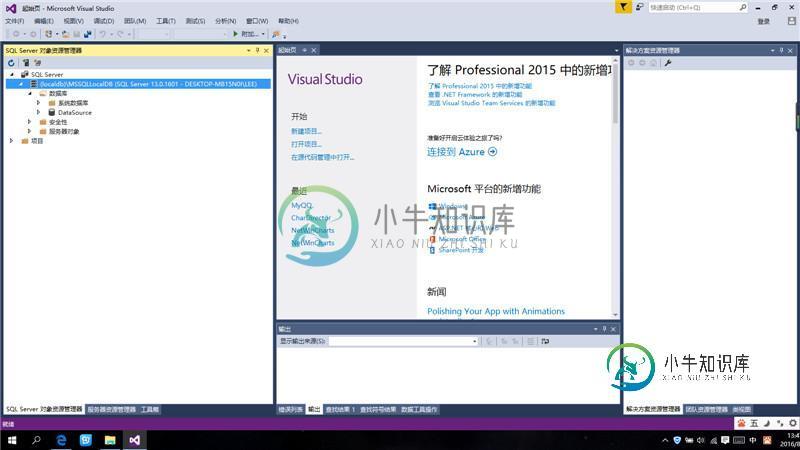Switch to the 团队资源管理器 tab
The image size is (800, 450).
707,409
